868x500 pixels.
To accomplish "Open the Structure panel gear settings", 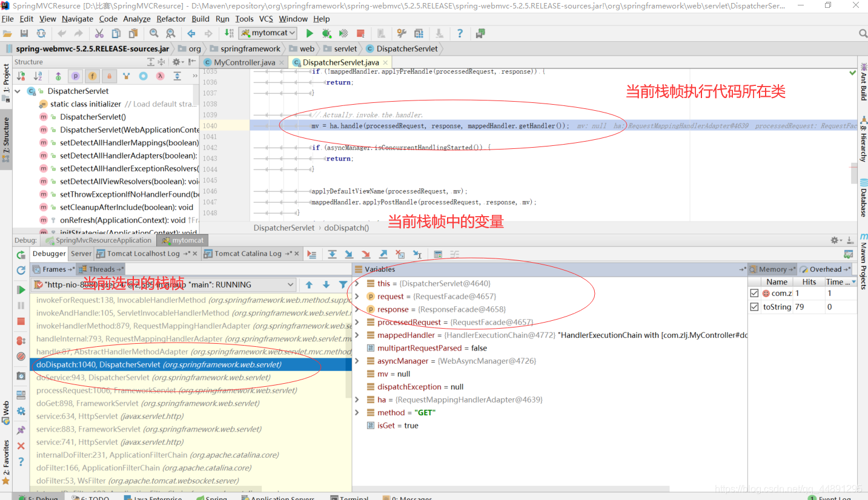I will coord(177,62).
